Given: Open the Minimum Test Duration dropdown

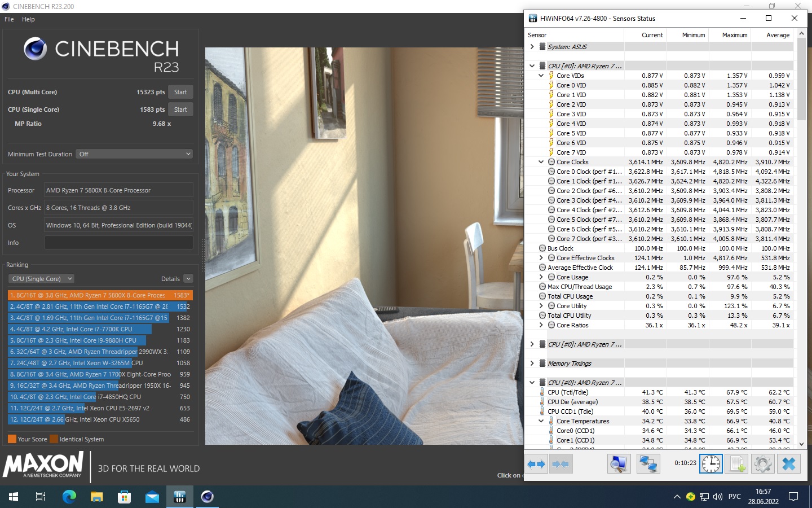Looking at the screenshot, I should click(135, 154).
